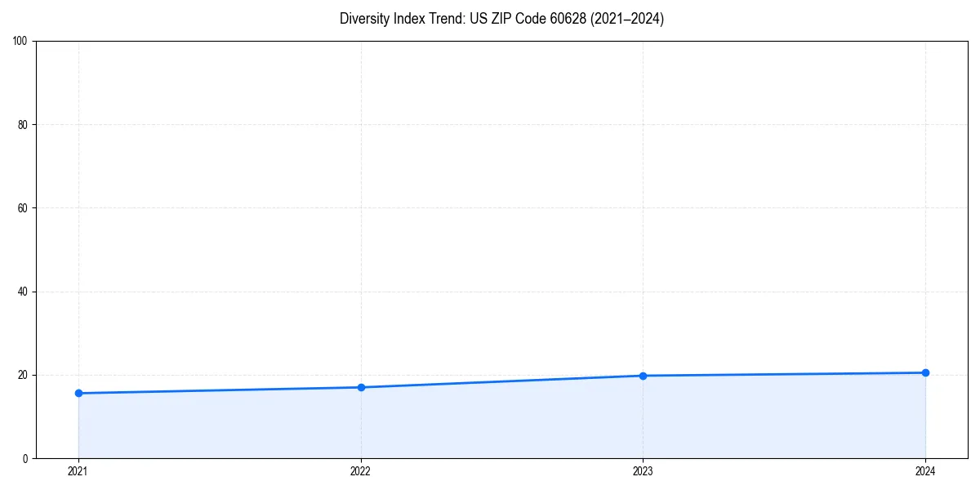Select the 2022 data point marker
The height and width of the screenshot is (490, 980).
tap(361, 387)
